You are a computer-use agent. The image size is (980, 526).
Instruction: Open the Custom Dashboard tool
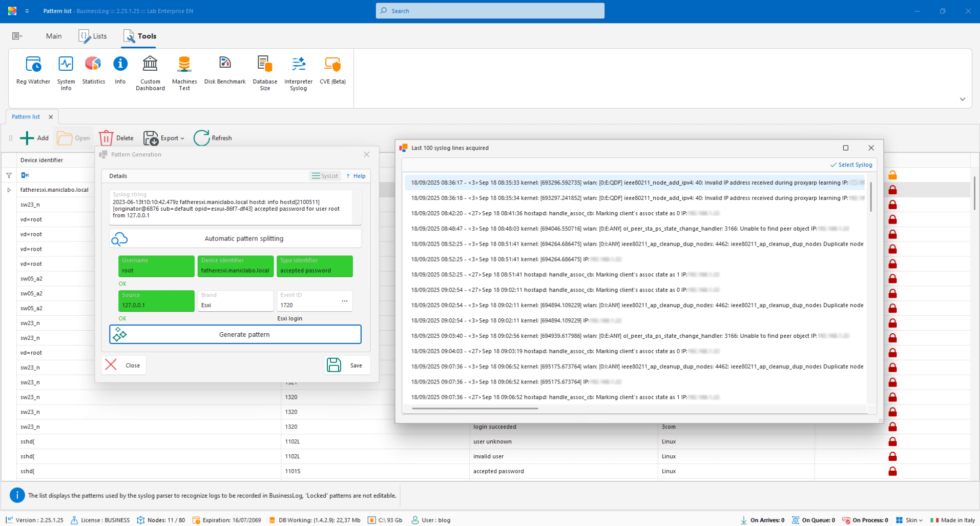[x=150, y=73]
